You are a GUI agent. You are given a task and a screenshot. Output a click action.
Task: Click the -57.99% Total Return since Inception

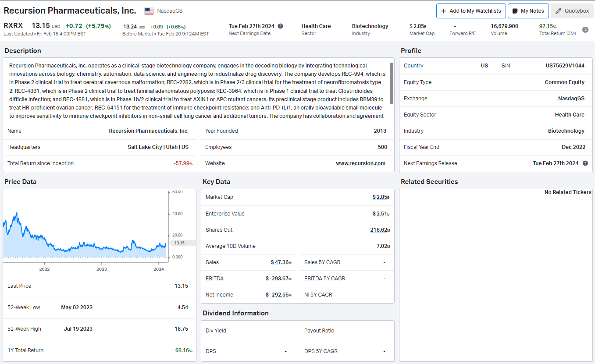pos(183,163)
